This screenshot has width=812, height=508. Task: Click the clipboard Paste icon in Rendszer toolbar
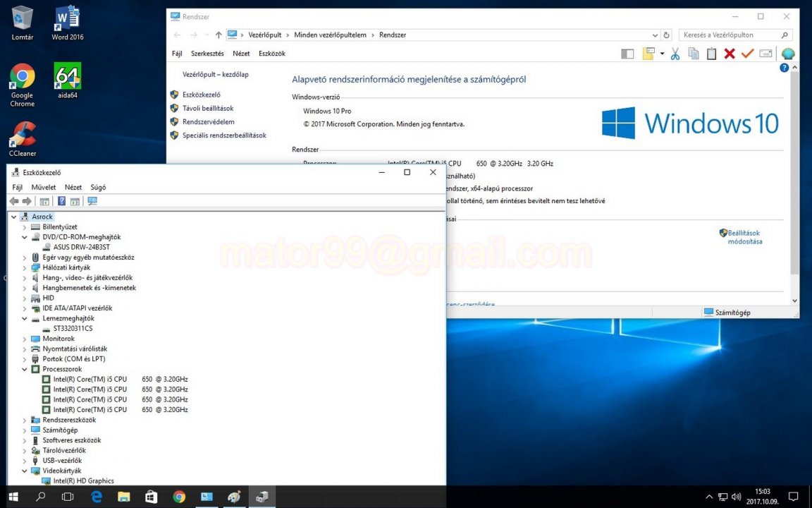click(711, 54)
